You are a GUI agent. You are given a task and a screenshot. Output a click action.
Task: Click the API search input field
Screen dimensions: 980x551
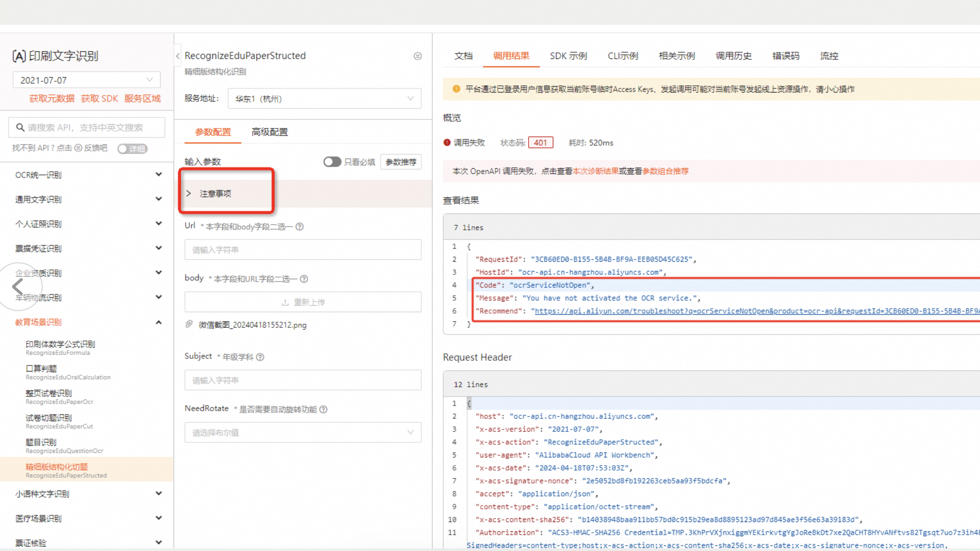(x=86, y=128)
